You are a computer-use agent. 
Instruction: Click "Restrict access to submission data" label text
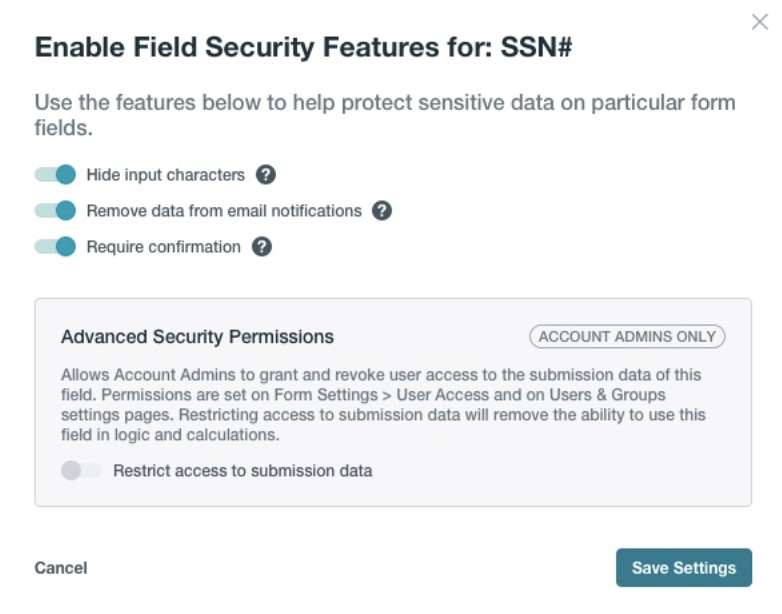242,471
